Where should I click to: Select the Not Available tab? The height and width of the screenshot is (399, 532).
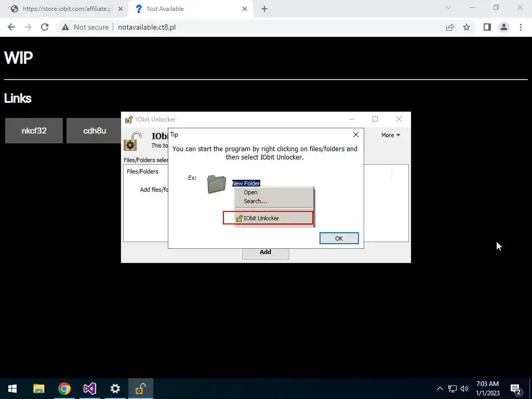pos(192,9)
